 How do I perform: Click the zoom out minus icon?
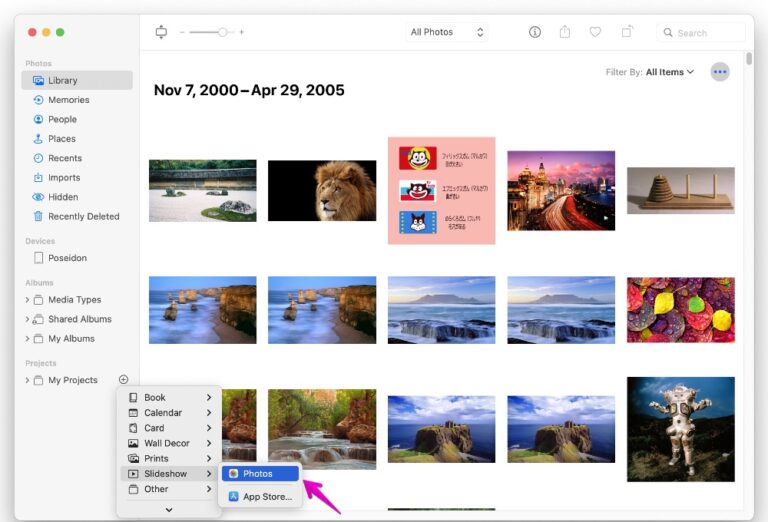[x=182, y=32]
